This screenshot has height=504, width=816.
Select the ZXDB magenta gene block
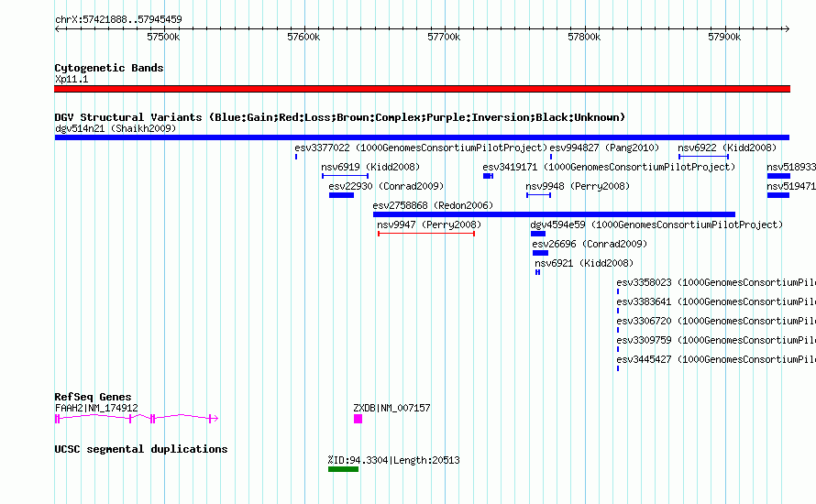coord(358,419)
